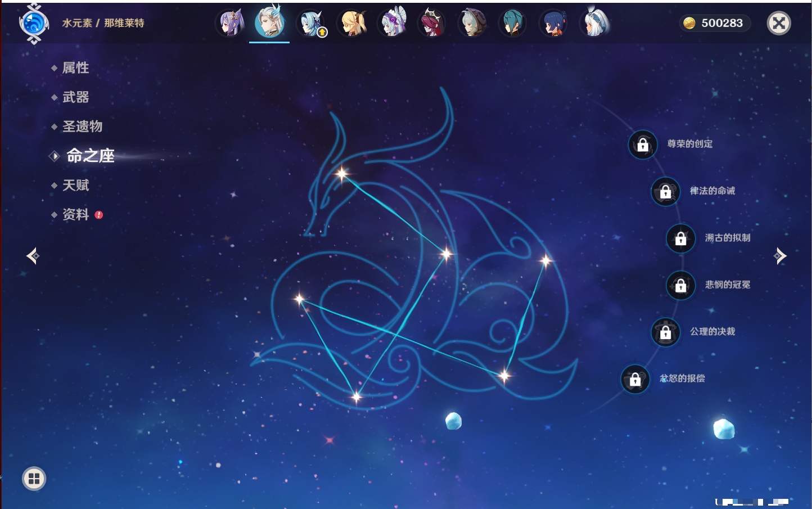
Task: Switch to Eula's avatar with upgrade arrow
Action: coord(311,24)
